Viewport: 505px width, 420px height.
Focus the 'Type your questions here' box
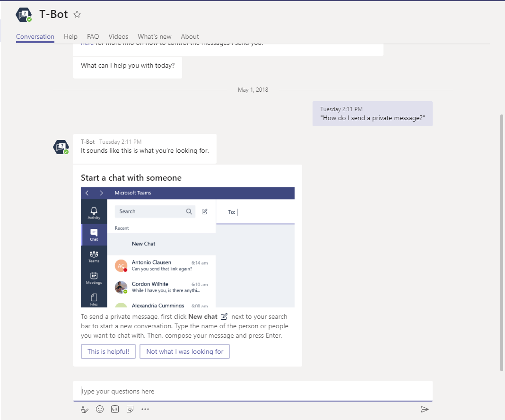tap(253, 391)
